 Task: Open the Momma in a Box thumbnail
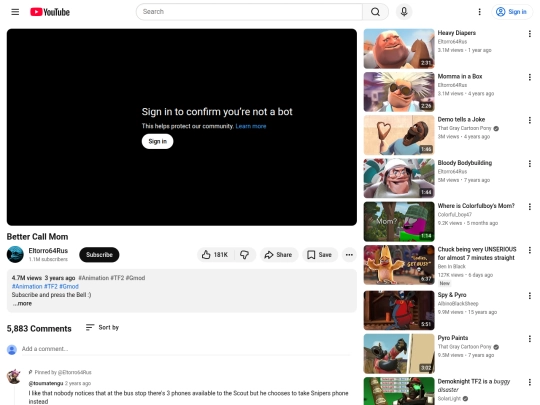(399, 92)
